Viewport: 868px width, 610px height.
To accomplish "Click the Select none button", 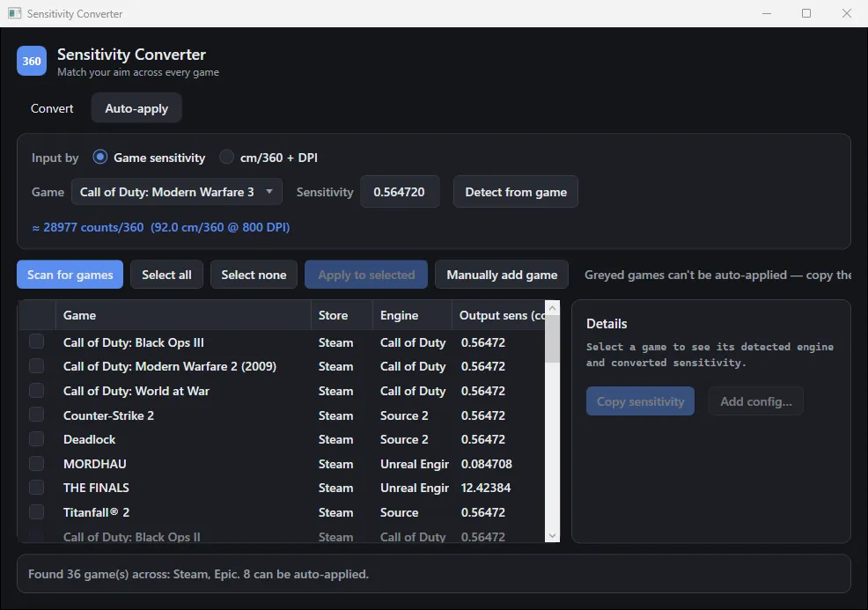I will pyautogui.click(x=254, y=275).
